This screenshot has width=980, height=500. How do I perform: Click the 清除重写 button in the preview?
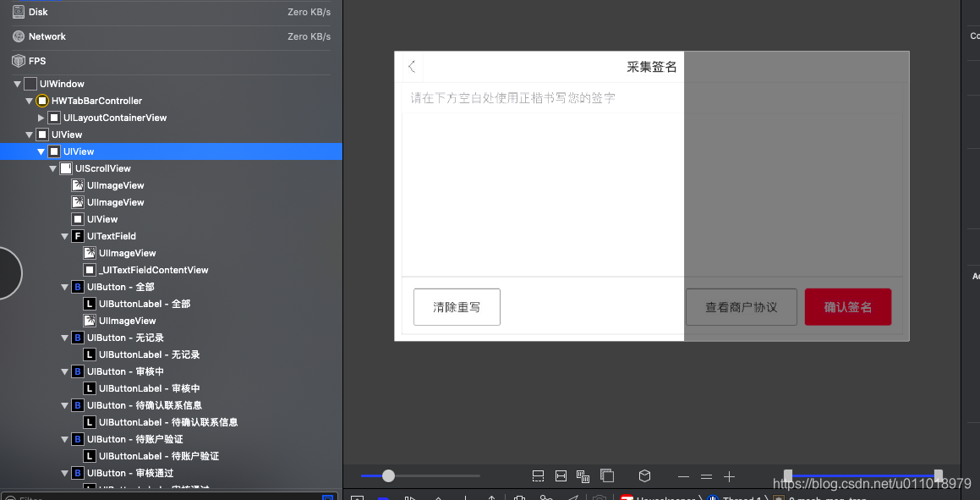457,306
